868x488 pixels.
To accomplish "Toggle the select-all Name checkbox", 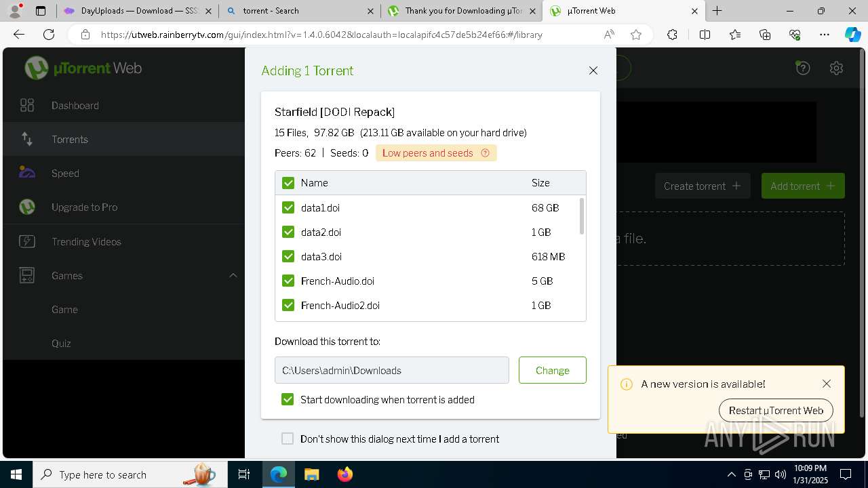I will tap(288, 183).
